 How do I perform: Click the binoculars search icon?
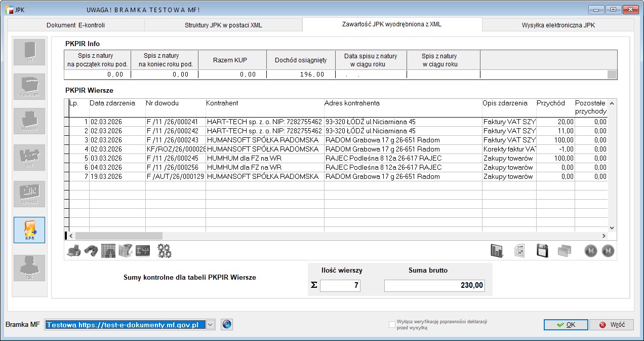click(x=91, y=251)
